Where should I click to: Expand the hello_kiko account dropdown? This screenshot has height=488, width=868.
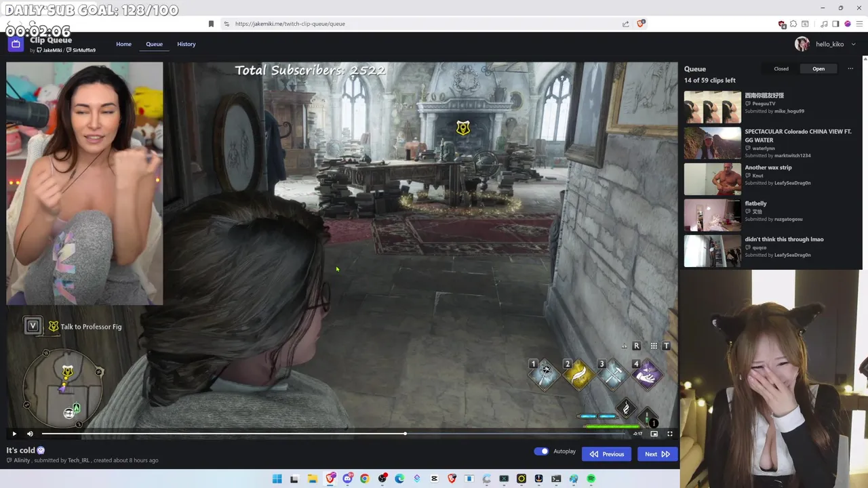coord(853,44)
